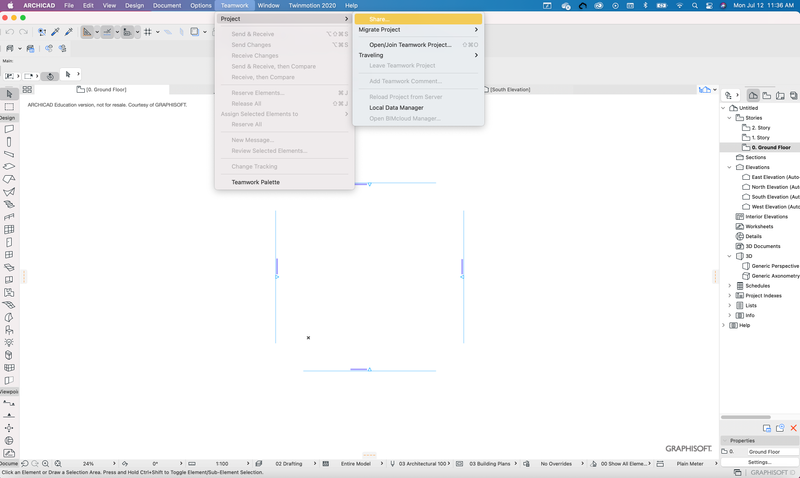Toggle the ruler/measure button
Viewport: 800px width, 478px height.
(x=127, y=32)
